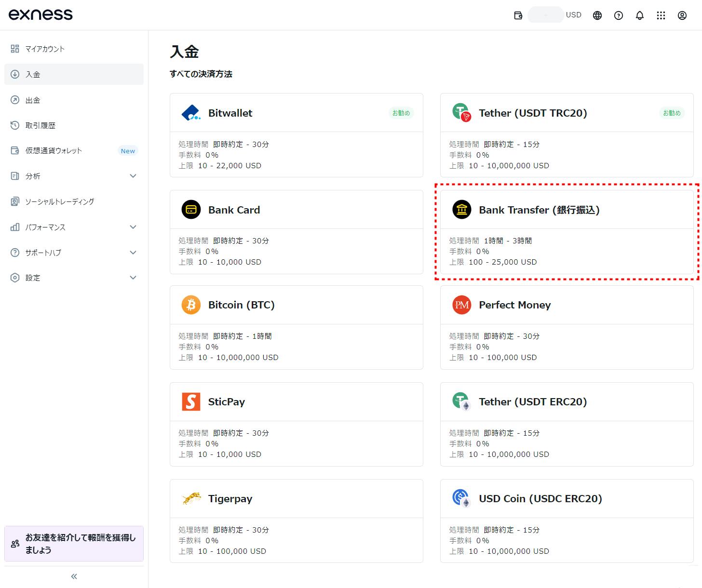Open the notifications bell
702x588 pixels.
640,15
